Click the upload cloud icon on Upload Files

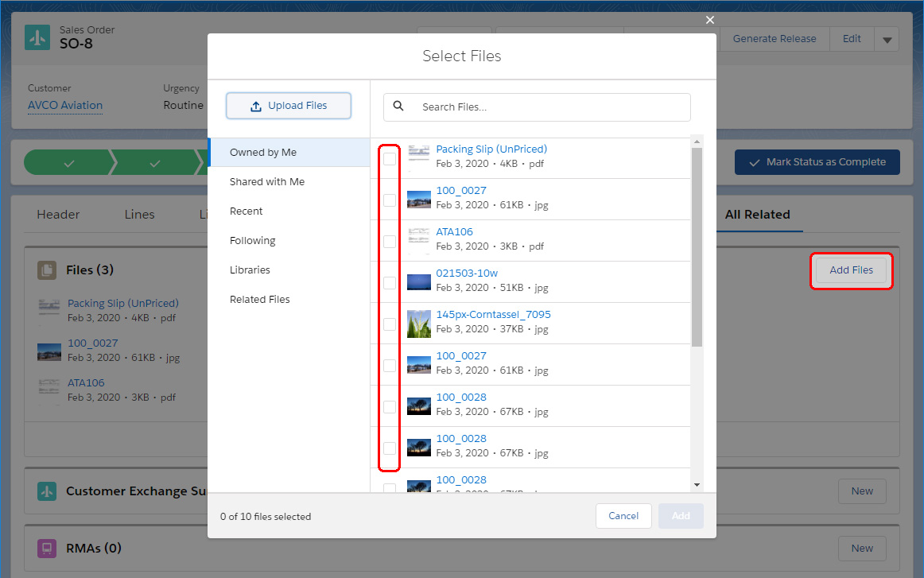coord(257,106)
